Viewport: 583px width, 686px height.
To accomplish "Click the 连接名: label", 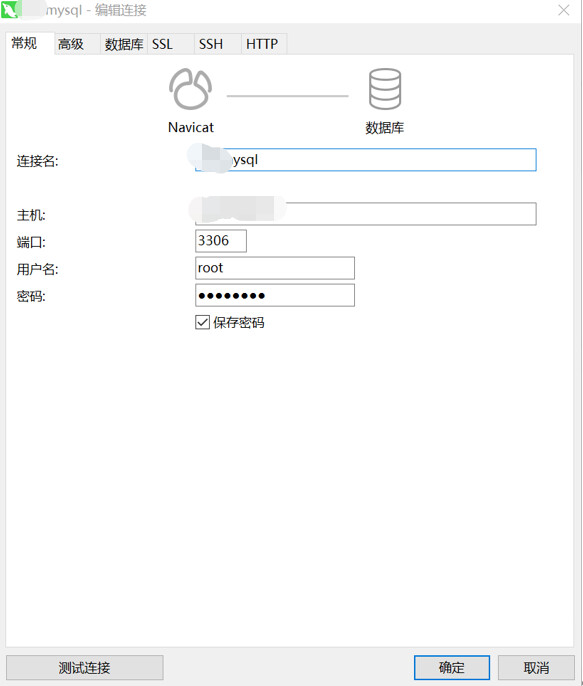I will click(37, 161).
